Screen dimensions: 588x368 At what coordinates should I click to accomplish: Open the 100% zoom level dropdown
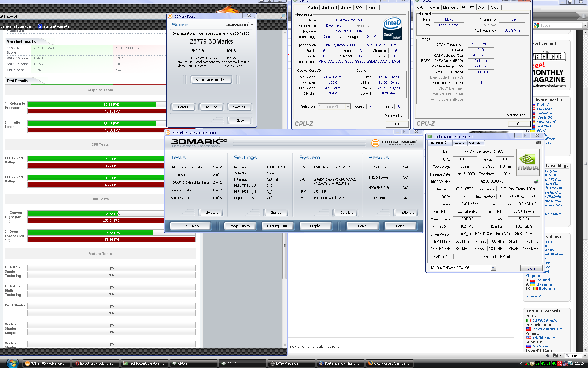point(584,356)
